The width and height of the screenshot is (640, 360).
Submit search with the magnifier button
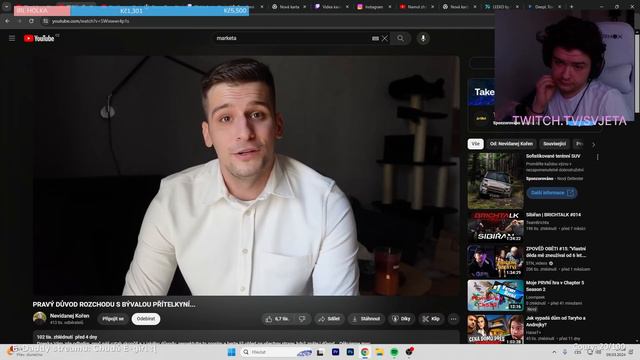tap(400, 38)
